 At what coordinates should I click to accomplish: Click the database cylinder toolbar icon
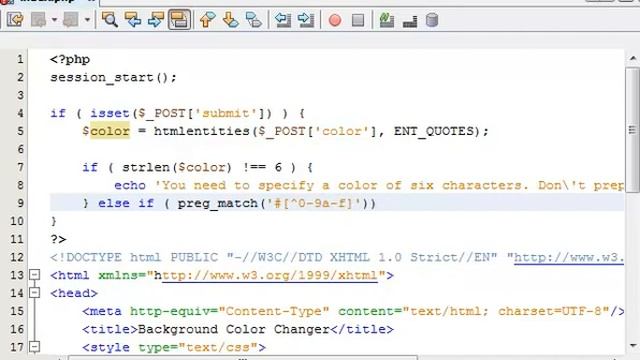[x=432, y=20]
